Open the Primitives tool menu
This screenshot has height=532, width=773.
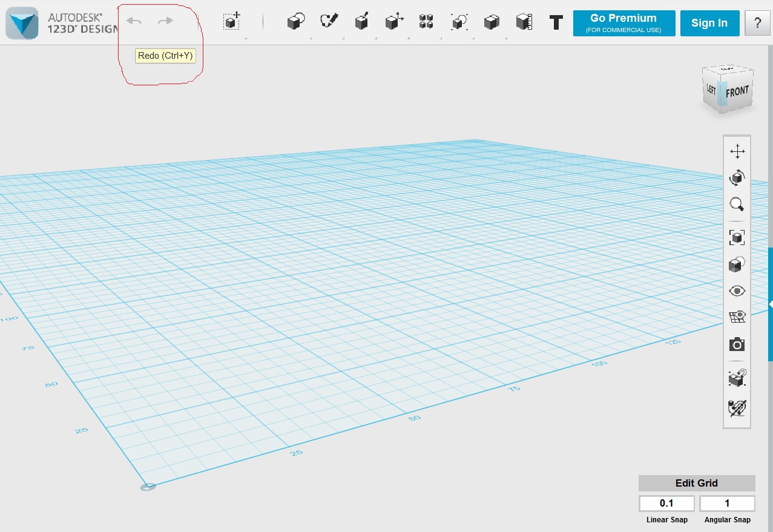point(295,22)
